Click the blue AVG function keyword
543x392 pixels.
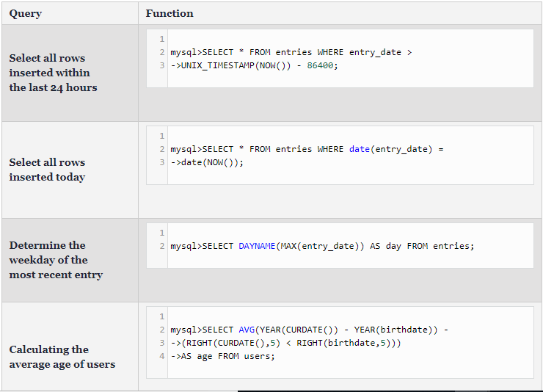tap(247, 330)
